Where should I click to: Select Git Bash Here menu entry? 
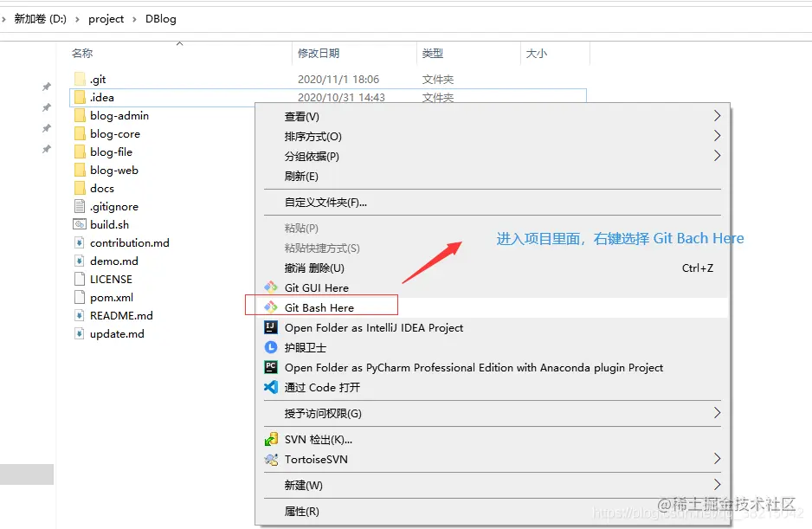(x=493, y=307)
